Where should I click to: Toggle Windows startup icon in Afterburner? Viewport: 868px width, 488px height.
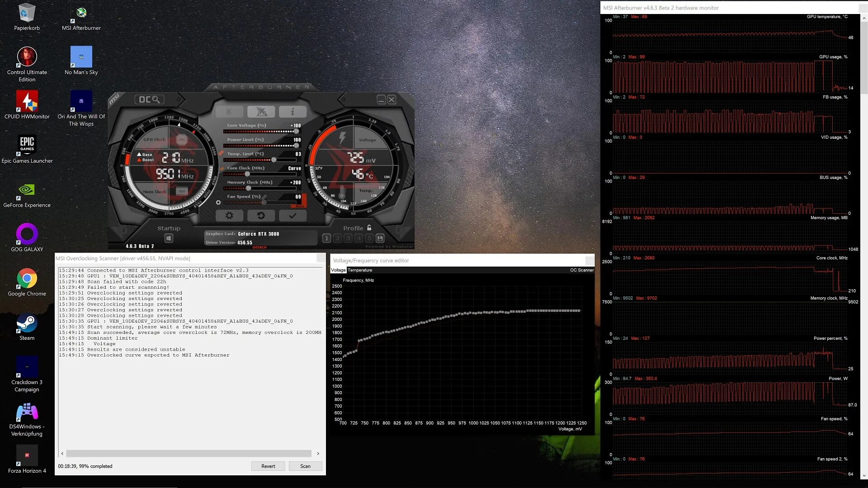point(169,238)
